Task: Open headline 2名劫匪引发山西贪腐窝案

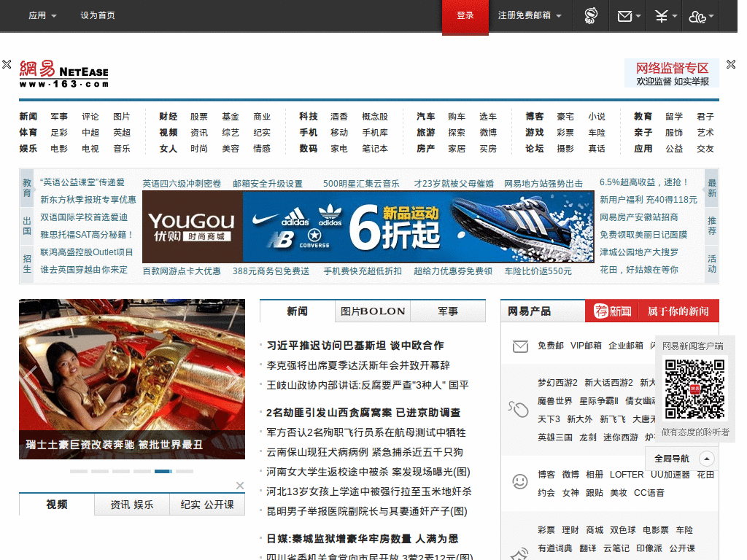Action: 363,413
